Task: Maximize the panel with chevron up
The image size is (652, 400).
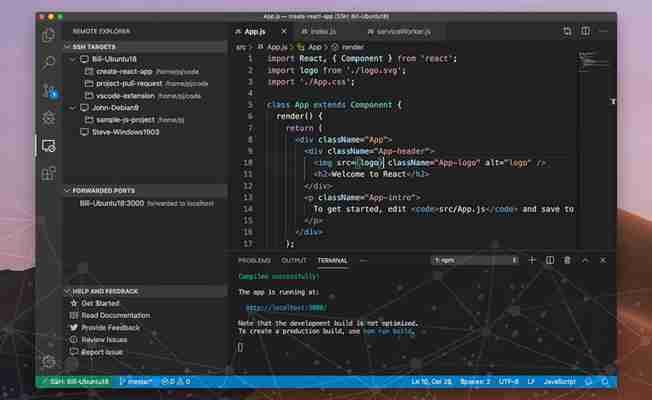Action: pyautogui.click(x=585, y=260)
